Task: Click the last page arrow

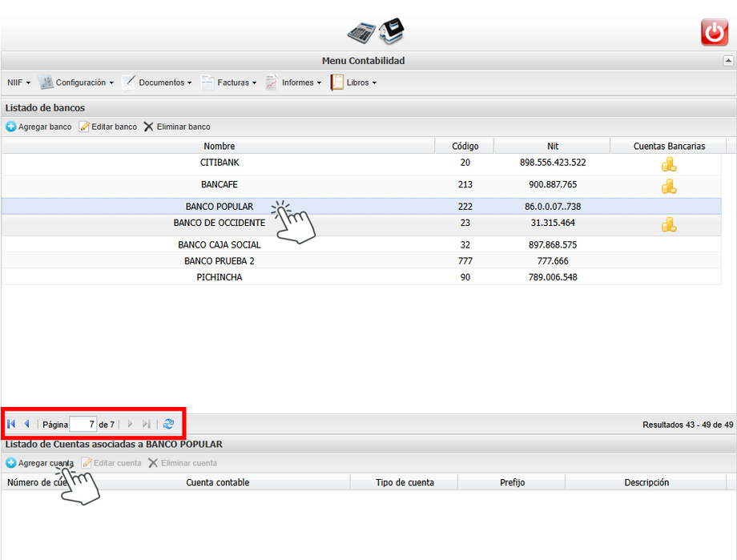Action: click(146, 424)
